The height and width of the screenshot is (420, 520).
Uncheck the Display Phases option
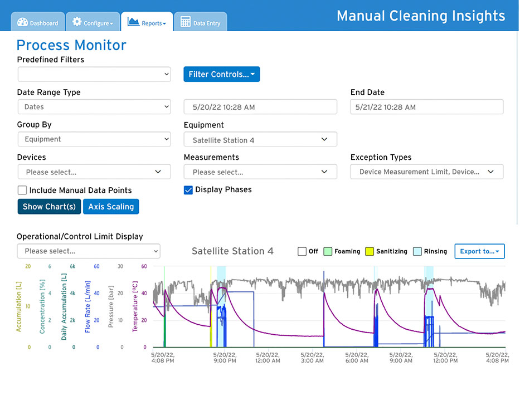tap(188, 190)
